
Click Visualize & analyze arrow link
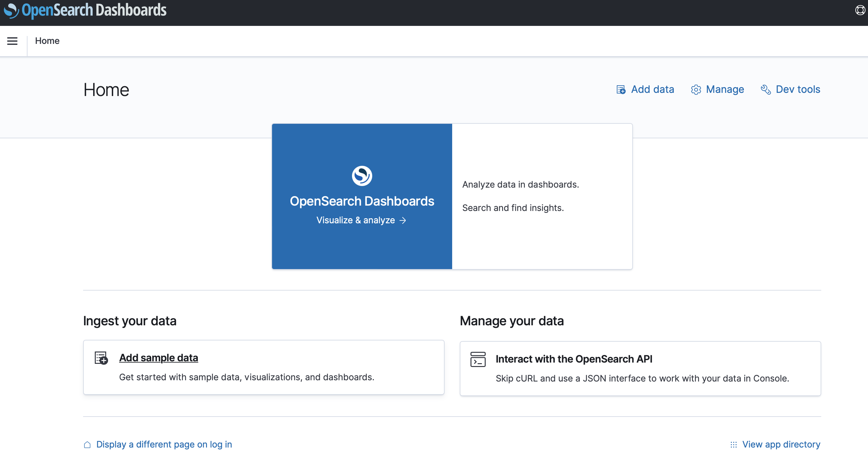(361, 220)
